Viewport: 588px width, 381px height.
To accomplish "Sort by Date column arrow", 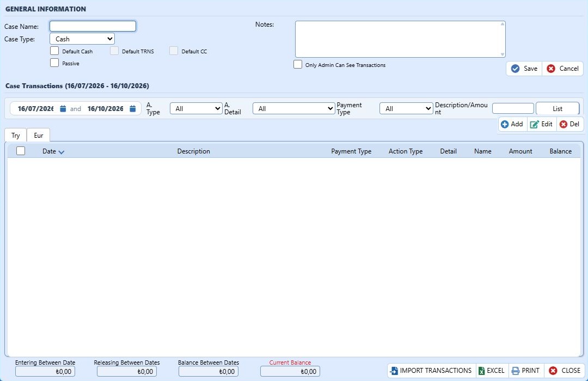I will click(62, 152).
